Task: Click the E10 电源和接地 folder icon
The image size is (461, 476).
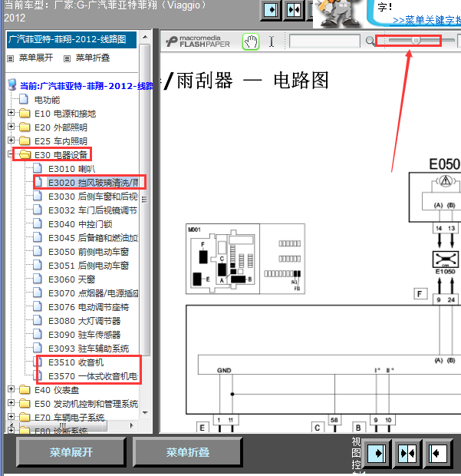Action: [25, 114]
